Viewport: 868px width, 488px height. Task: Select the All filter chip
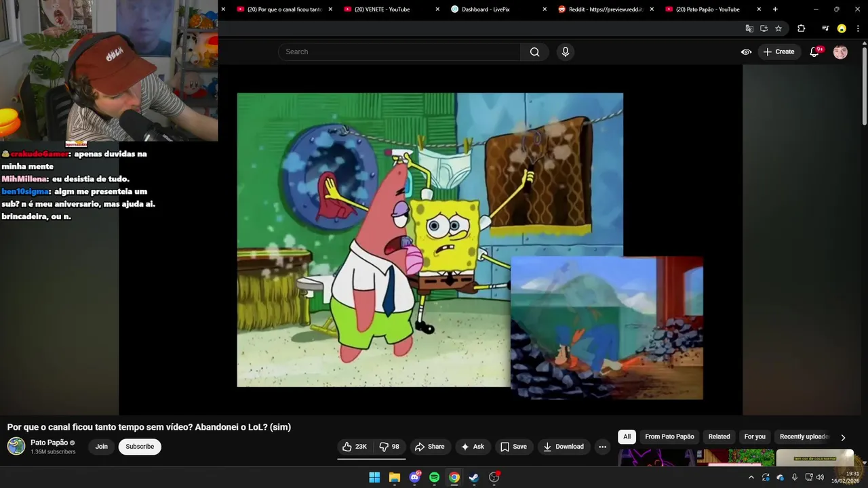(x=627, y=437)
